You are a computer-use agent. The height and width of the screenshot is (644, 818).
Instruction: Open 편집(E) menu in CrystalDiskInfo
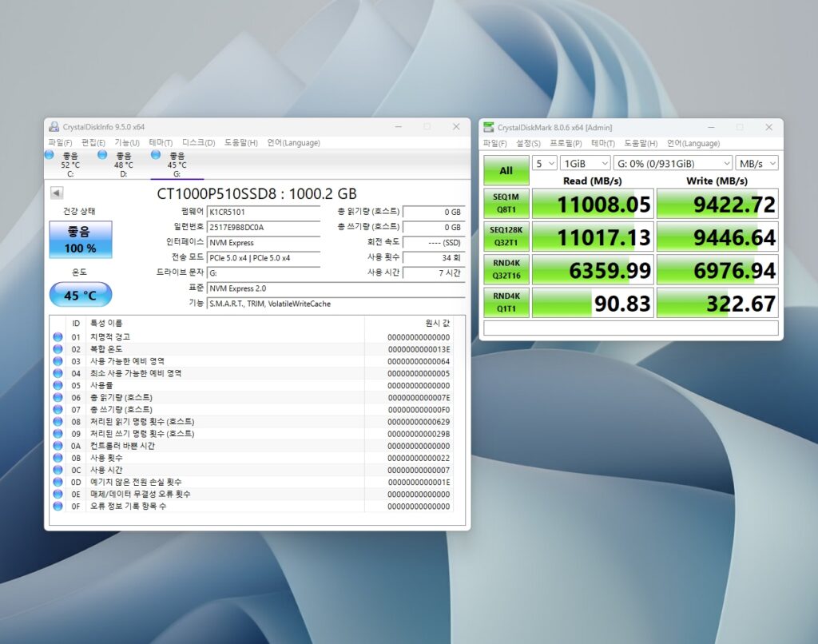click(93, 142)
